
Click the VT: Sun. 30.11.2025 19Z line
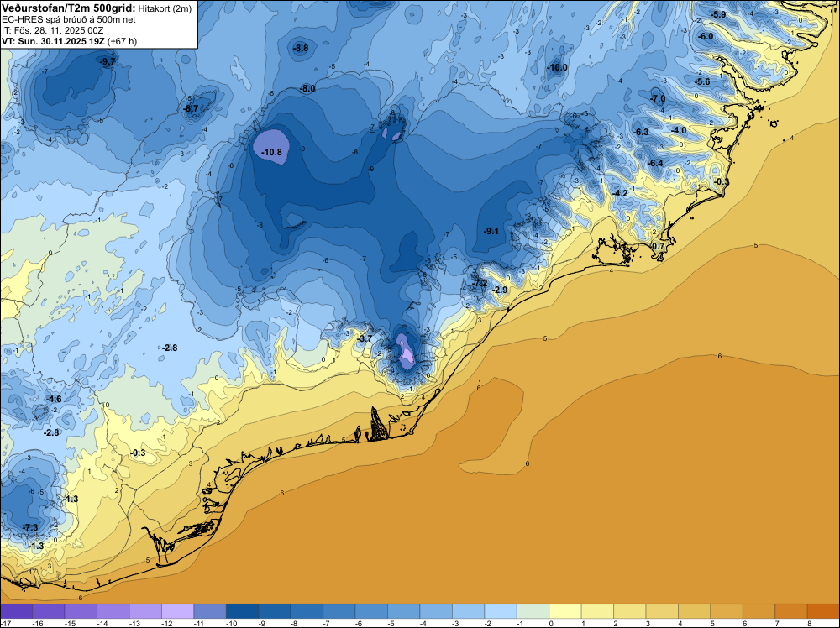pos(69,41)
